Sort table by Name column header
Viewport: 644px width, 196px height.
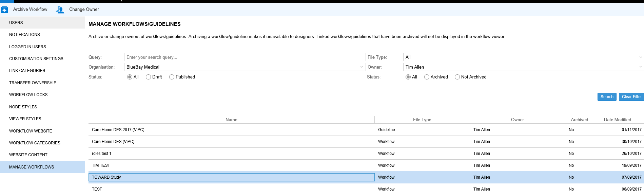tap(231, 120)
